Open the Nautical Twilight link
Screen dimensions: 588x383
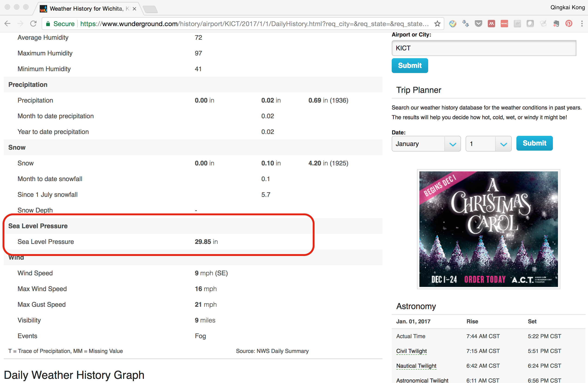pyautogui.click(x=416, y=366)
